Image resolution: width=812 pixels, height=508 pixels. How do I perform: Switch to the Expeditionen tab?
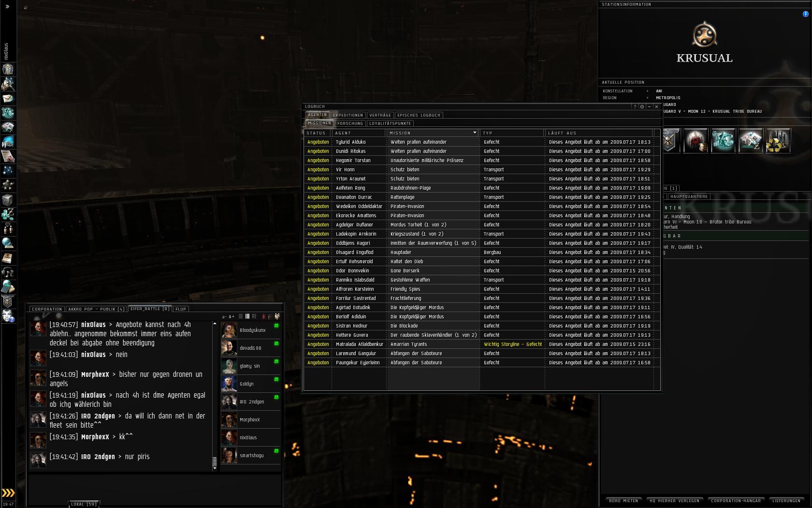[348, 115]
